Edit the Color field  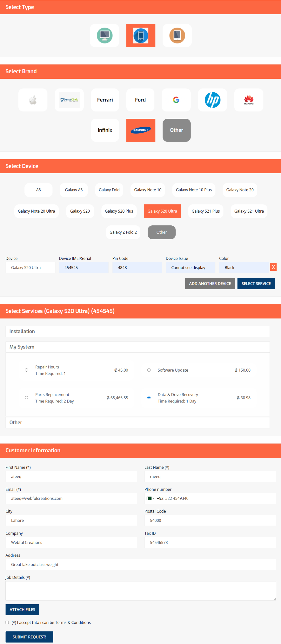[x=244, y=267]
